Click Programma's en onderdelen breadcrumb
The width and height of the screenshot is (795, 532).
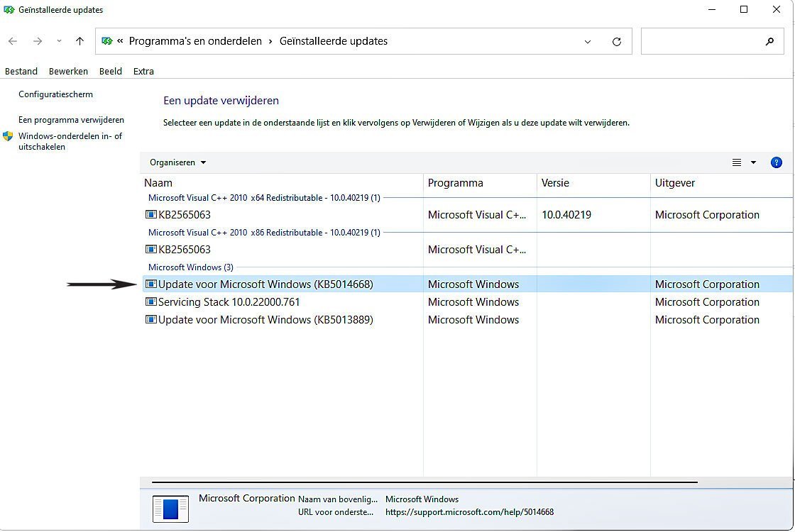[x=195, y=41]
